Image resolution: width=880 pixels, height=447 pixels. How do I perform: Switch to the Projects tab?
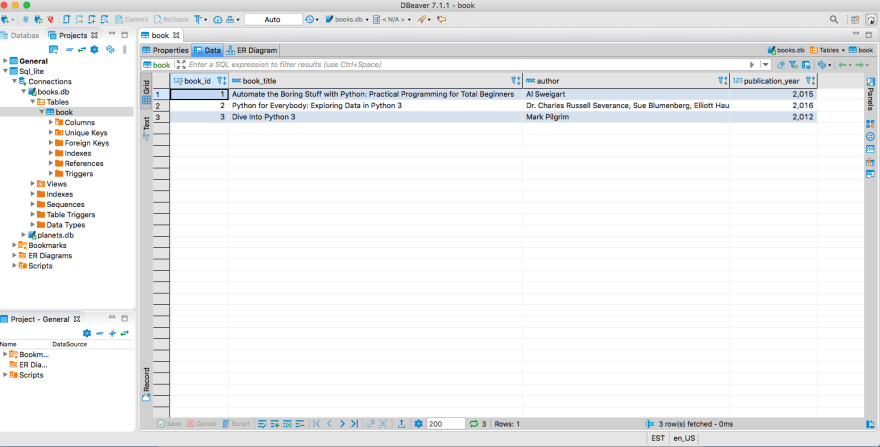[73, 35]
